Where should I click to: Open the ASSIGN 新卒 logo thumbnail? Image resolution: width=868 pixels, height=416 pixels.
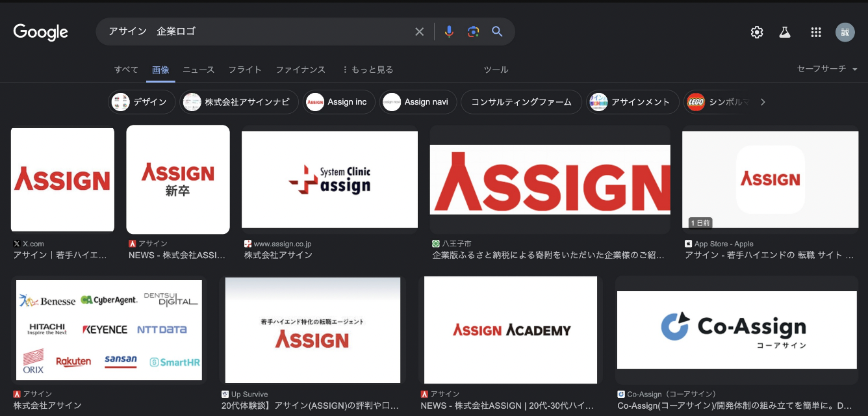pos(178,179)
